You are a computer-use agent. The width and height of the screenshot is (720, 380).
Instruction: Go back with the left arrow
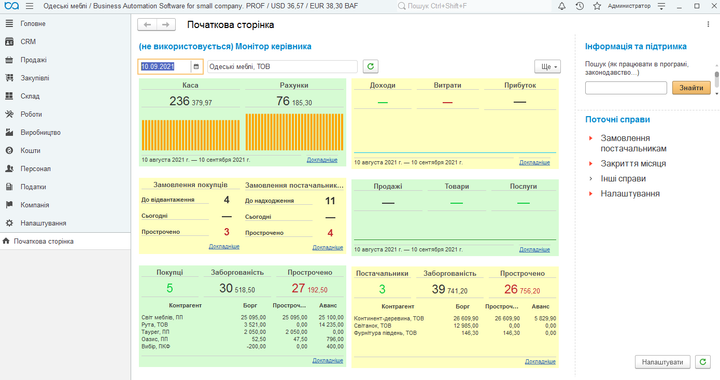[147, 25]
